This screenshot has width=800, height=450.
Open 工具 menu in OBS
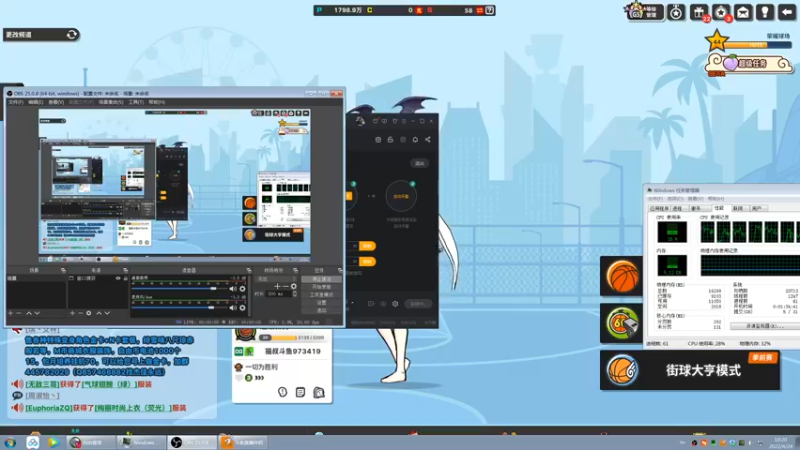click(136, 102)
